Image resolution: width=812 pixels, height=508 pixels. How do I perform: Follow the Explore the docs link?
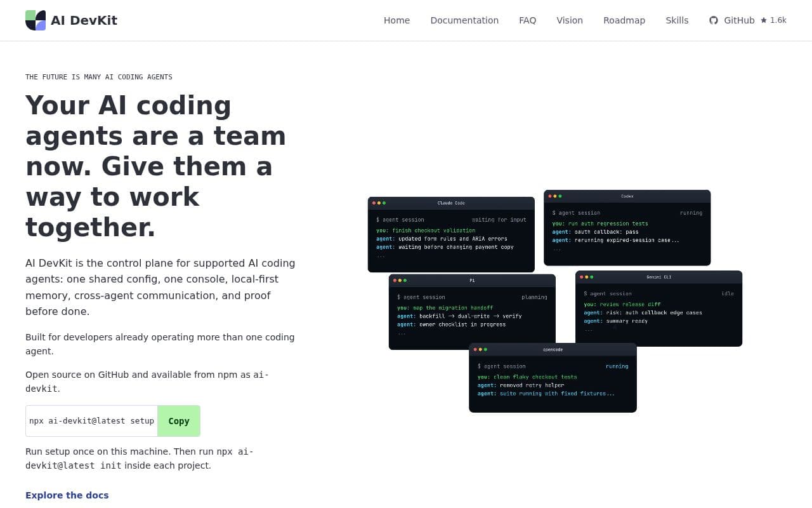click(67, 495)
